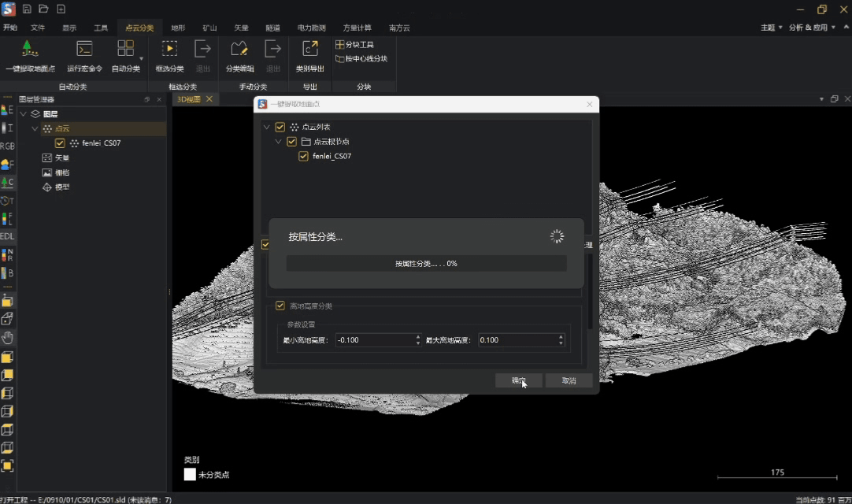This screenshot has width=852, height=504.
Task: Uncheck fenlei_CS07 in the layer manager
Action: tap(60, 143)
